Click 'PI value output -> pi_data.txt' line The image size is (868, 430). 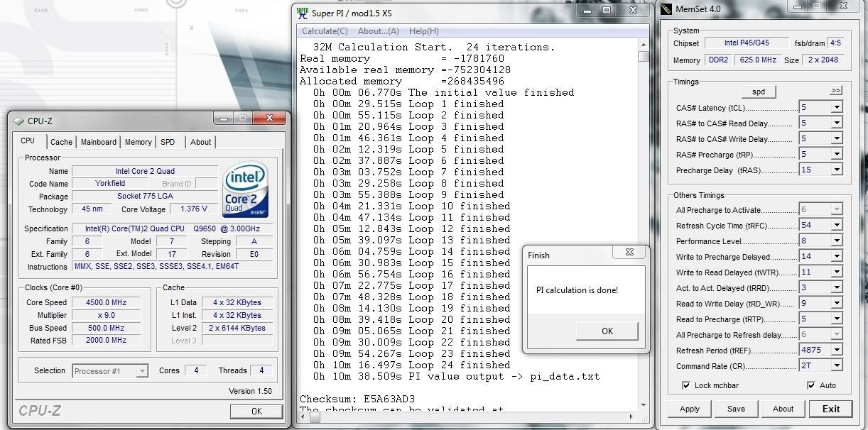click(x=456, y=376)
